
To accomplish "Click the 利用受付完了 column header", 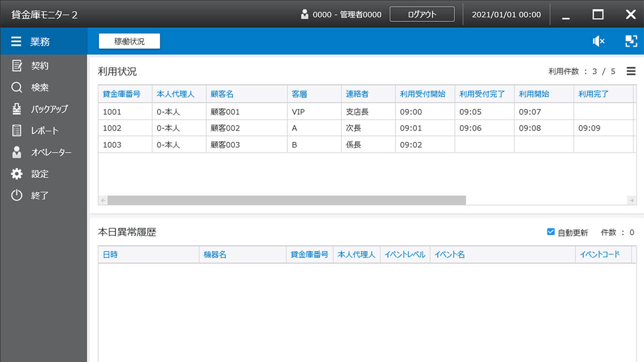I will point(484,94).
